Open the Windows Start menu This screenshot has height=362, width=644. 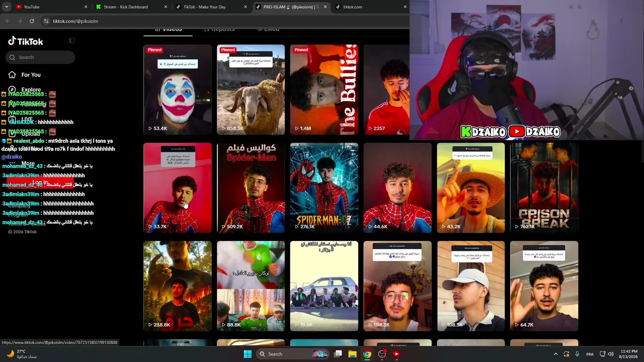[x=248, y=354]
